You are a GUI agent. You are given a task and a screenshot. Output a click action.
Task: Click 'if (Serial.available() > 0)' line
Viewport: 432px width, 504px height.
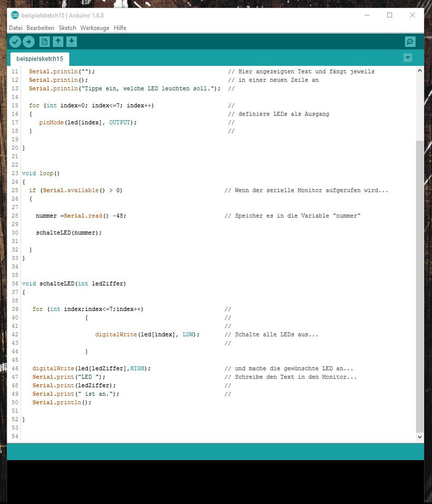[75, 190]
